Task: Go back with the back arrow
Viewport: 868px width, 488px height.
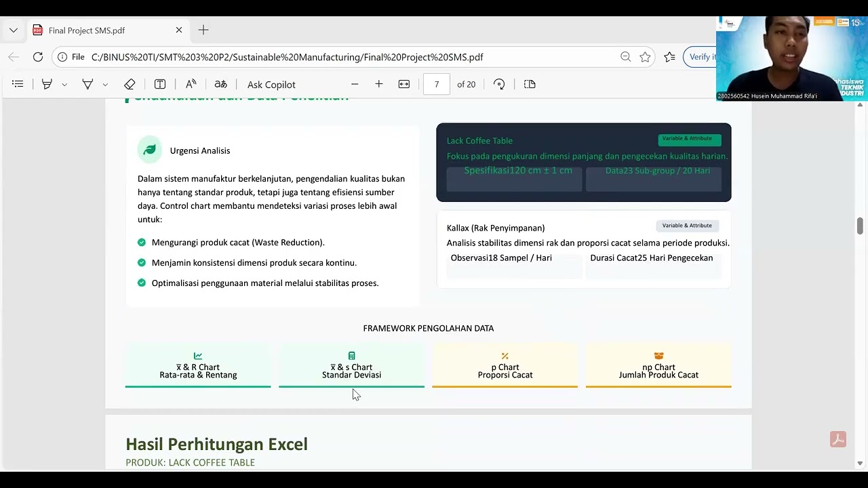Action: click(x=14, y=57)
